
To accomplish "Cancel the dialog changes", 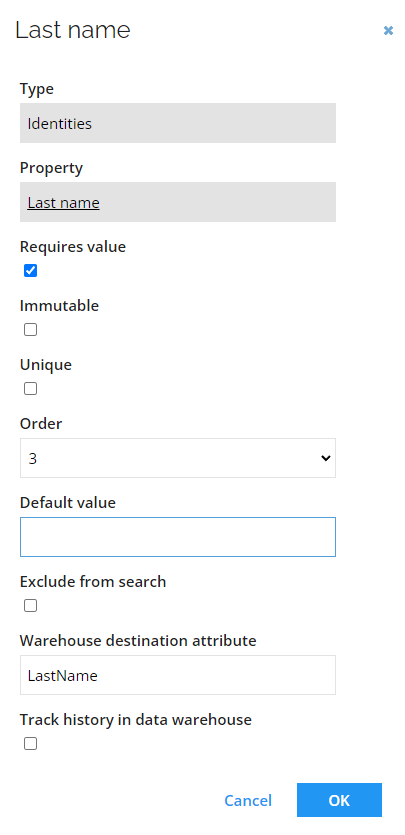I will click(x=248, y=800).
